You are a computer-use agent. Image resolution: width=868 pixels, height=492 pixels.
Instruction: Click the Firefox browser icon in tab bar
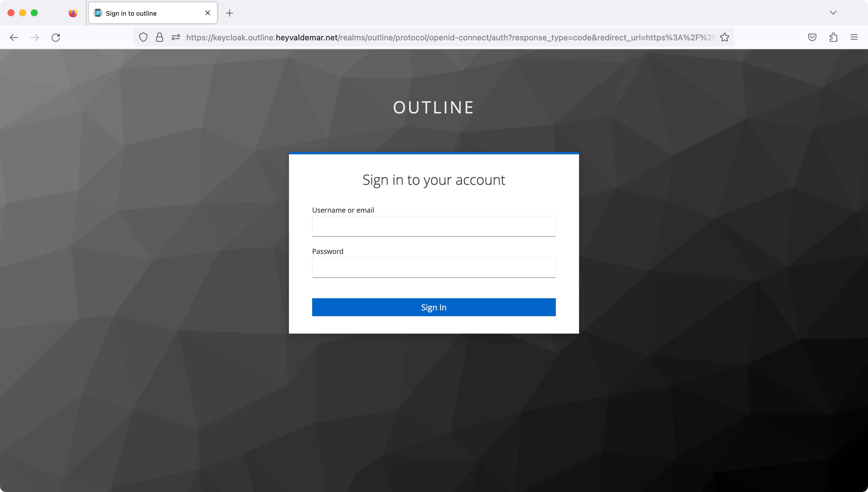(x=73, y=12)
